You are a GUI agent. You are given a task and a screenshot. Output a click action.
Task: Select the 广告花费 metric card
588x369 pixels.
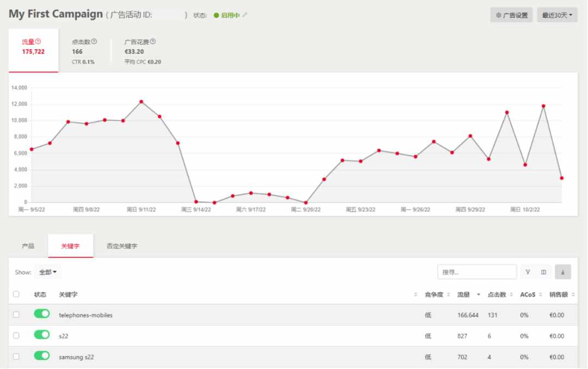(143, 51)
